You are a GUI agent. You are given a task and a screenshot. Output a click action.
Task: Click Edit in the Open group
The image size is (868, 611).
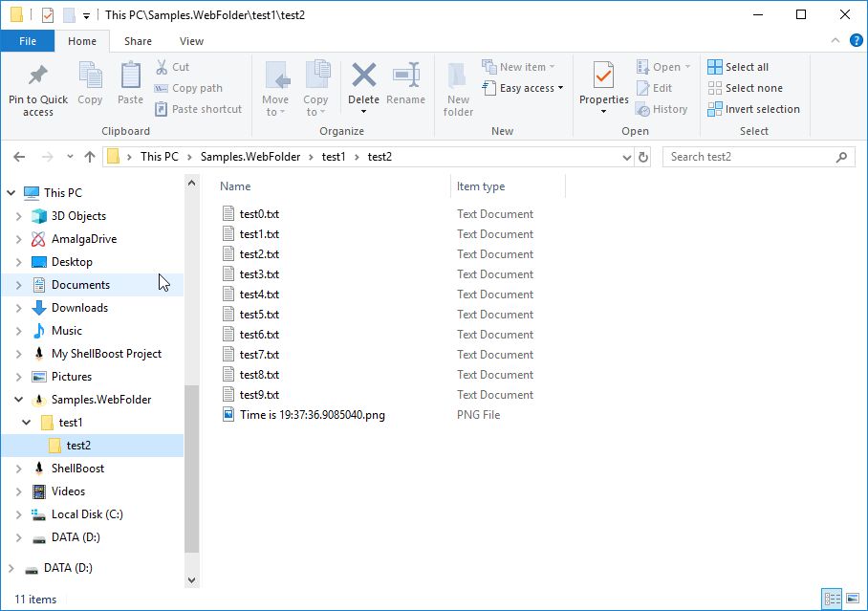[x=654, y=88]
